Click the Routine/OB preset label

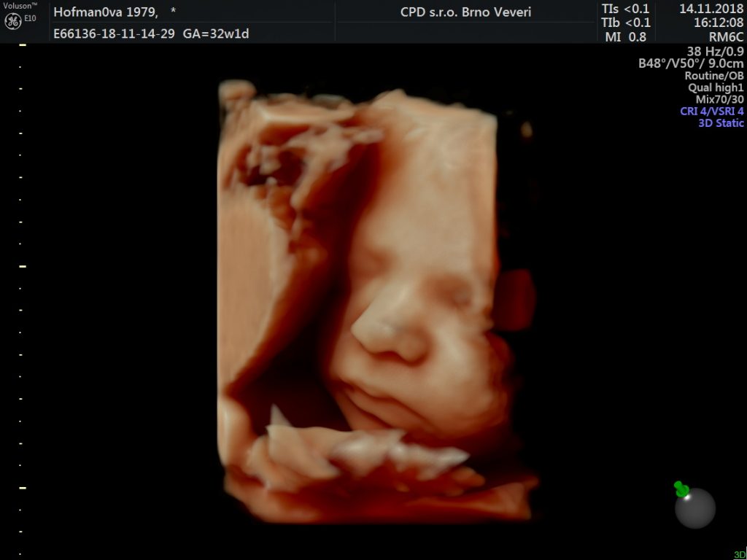click(x=714, y=75)
